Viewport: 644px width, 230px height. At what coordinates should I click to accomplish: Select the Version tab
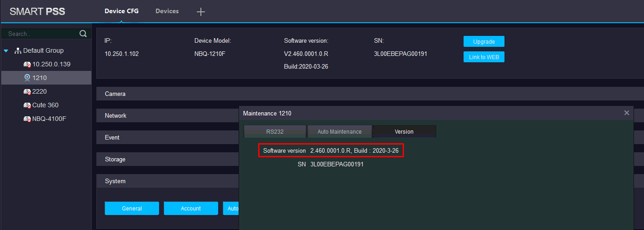404,131
